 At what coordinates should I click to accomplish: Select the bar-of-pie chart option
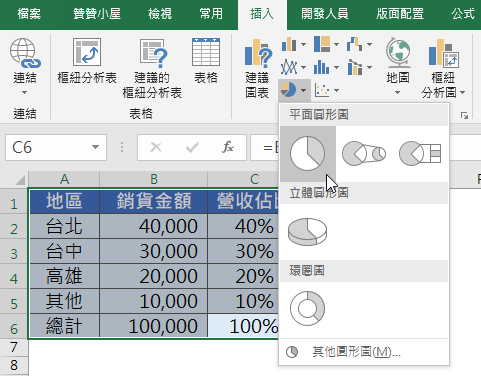point(420,153)
